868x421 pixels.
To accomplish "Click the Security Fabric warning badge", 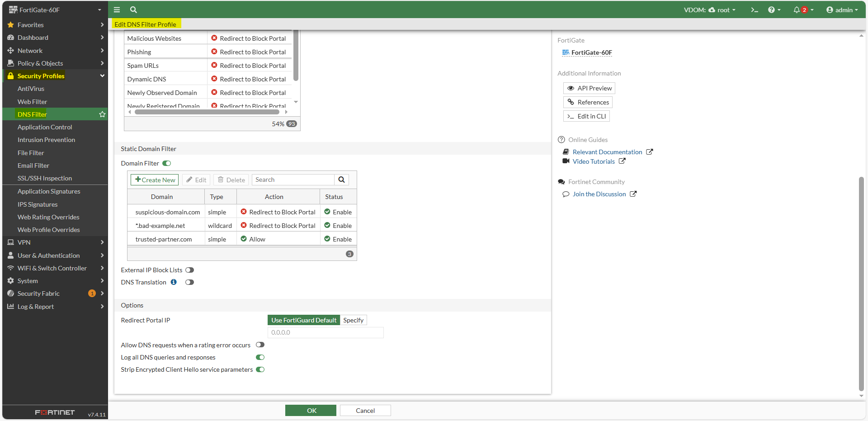I will point(92,293).
